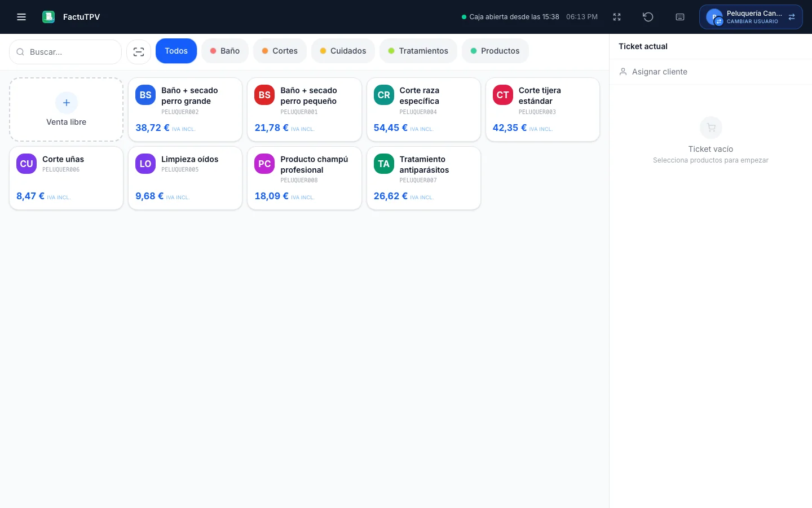This screenshot has width=812, height=508.
Task: Click the Ticket actual heading
Action: 643,46
